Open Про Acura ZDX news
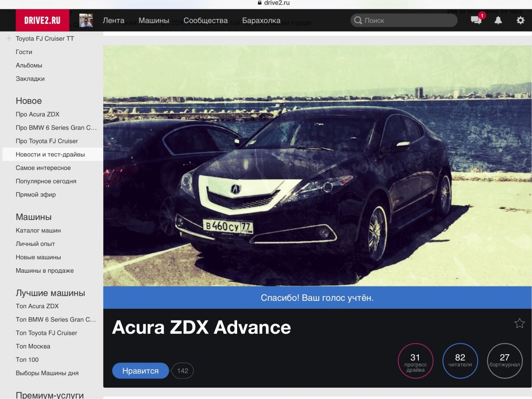532x399 pixels. click(37, 114)
